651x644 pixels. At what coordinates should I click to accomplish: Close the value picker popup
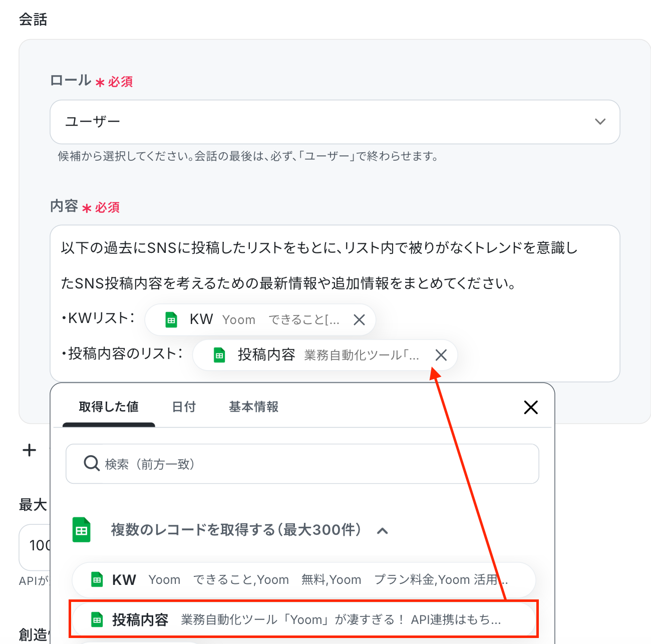(531, 407)
